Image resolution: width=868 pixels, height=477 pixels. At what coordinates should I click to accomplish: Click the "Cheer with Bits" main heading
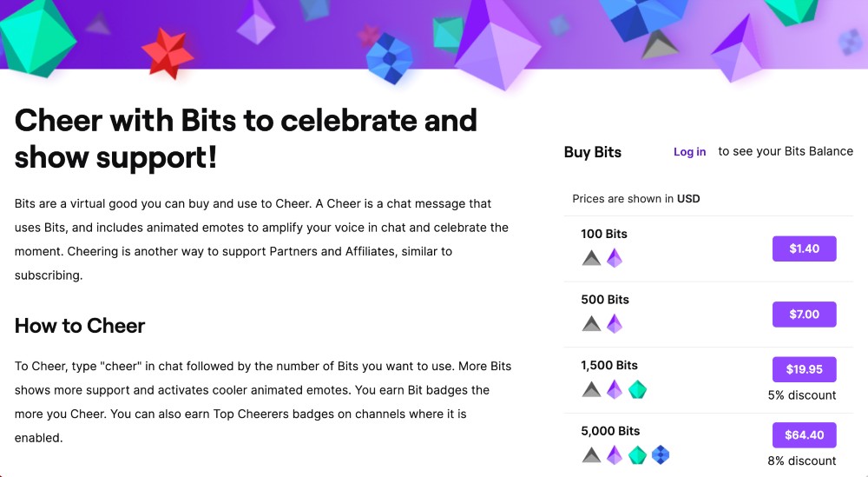point(246,139)
